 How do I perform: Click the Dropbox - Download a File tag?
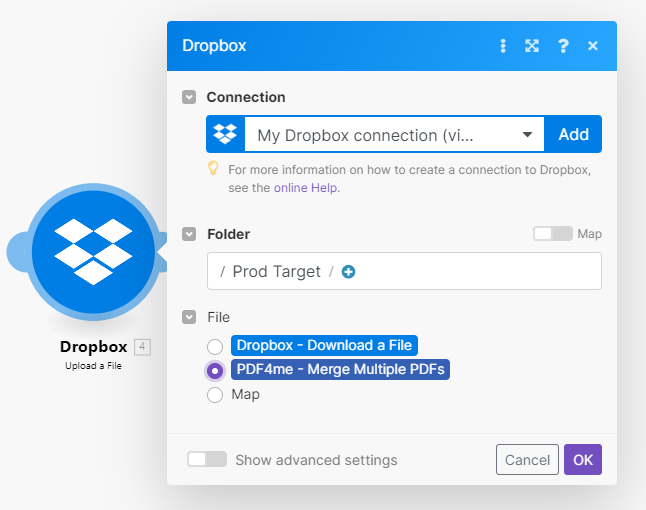point(324,345)
